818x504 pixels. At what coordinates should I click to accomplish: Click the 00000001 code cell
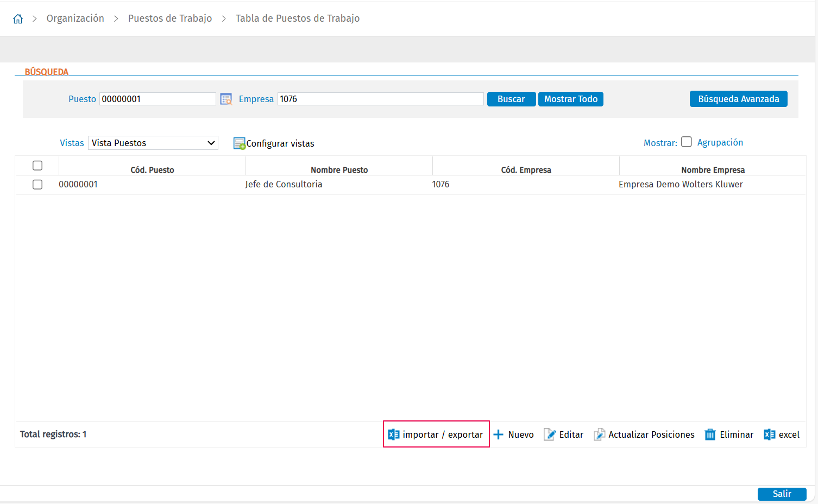(x=78, y=185)
